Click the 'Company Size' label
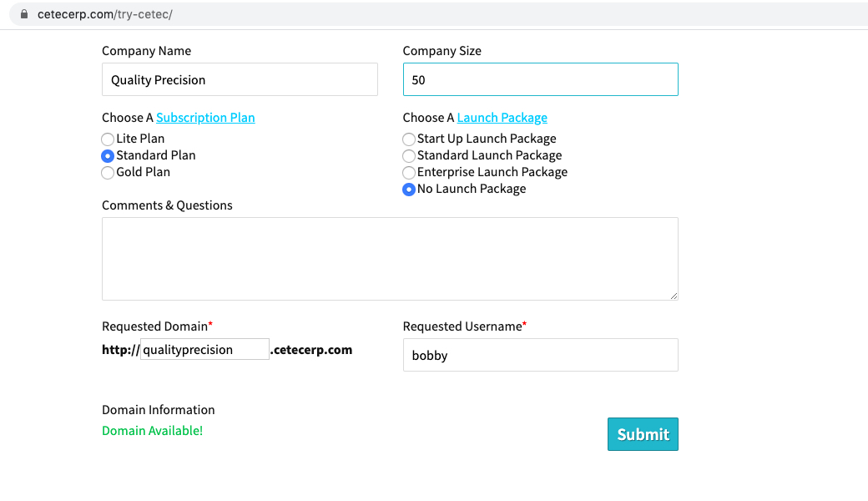The height and width of the screenshot is (501, 868). [x=442, y=51]
